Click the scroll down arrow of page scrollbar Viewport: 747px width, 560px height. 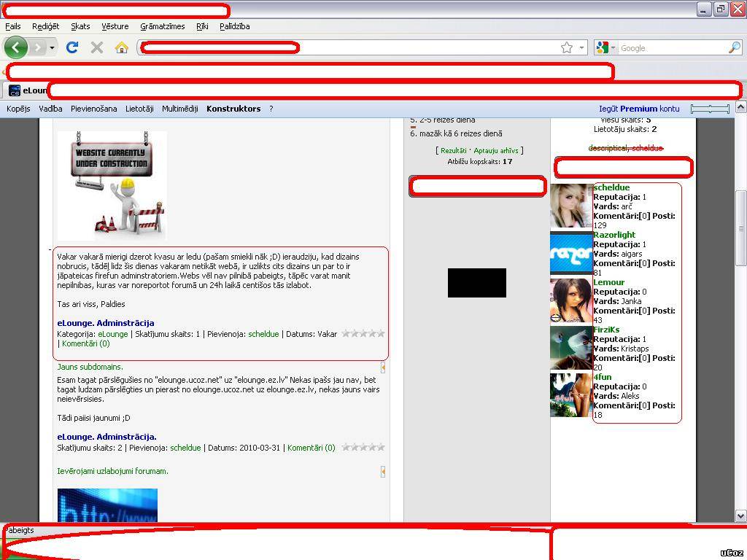pyautogui.click(x=741, y=516)
